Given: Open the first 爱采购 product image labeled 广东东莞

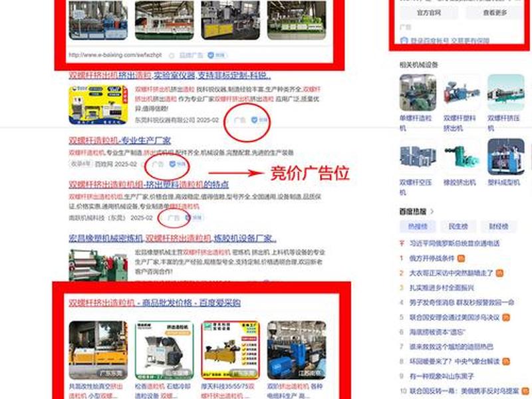Looking at the screenshot, I should [x=98, y=350].
